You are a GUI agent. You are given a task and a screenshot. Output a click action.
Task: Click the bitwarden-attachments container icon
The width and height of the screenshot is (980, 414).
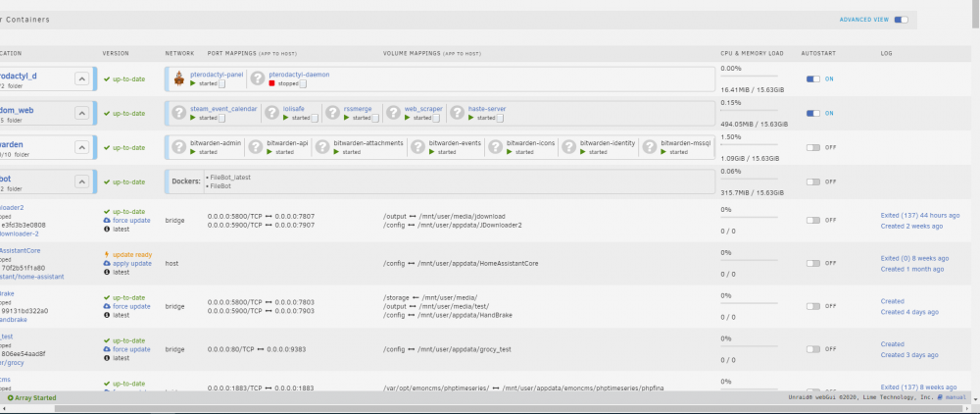click(322, 147)
